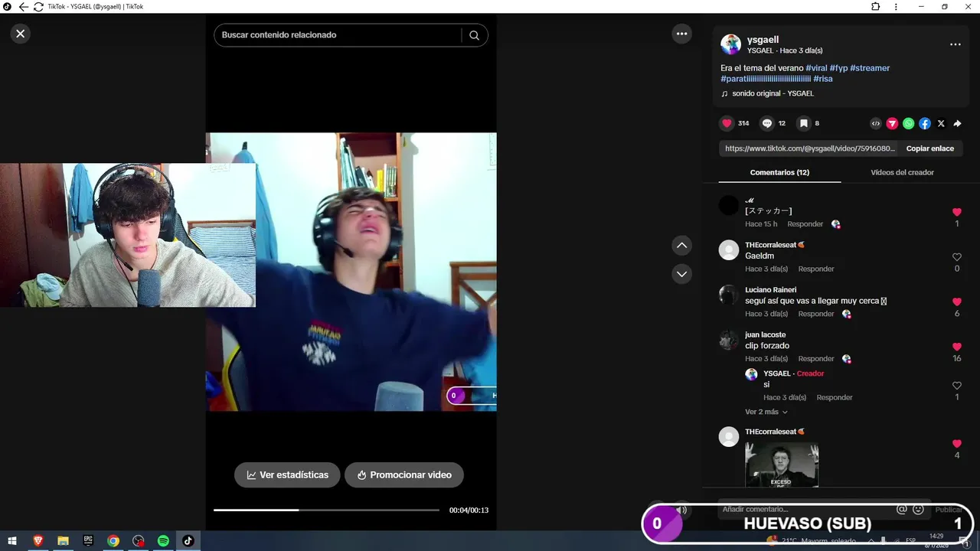Navigate back with arrow icon
Viewport: 980px width, 551px height.
[23, 7]
